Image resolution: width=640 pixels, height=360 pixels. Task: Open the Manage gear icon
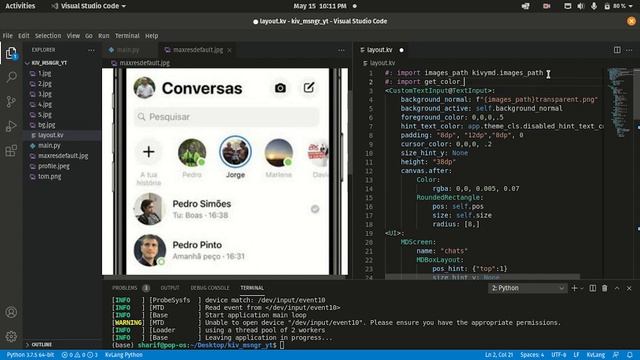(11, 336)
